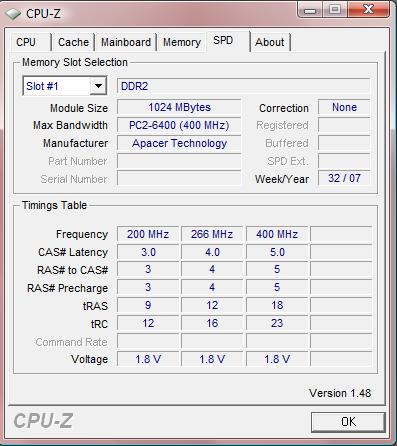Open the About tab

point(270,42)
